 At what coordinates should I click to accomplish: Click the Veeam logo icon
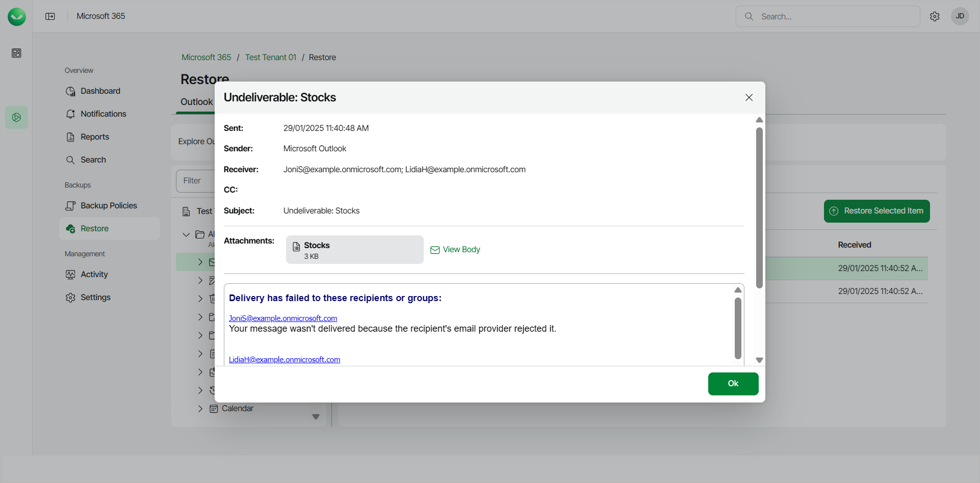pyautogui.click(x=17, y=17)
